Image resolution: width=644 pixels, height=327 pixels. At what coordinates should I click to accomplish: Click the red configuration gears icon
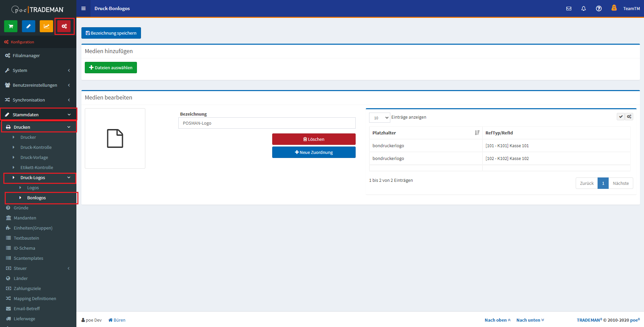pos(64,26)
